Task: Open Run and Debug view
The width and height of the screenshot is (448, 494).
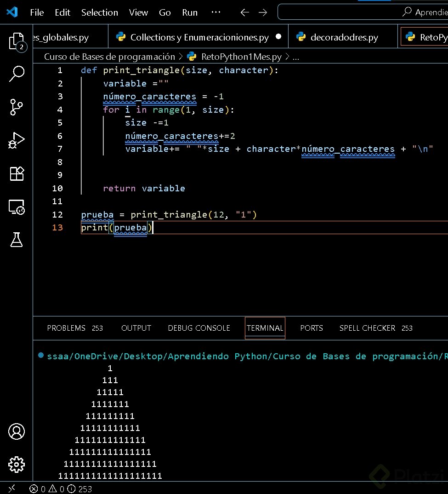Action: (17, 140)
